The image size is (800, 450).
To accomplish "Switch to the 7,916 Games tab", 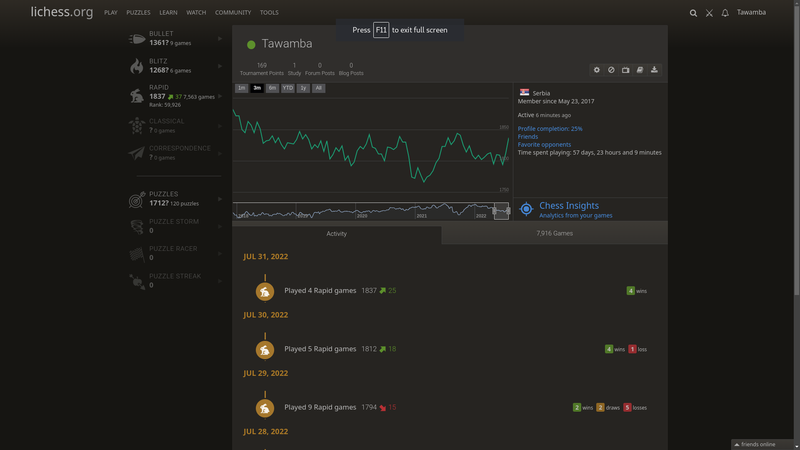I will click(x=555, y=234).
